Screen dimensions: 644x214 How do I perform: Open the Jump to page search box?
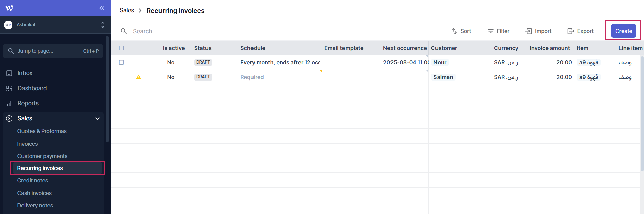(53, 51)
